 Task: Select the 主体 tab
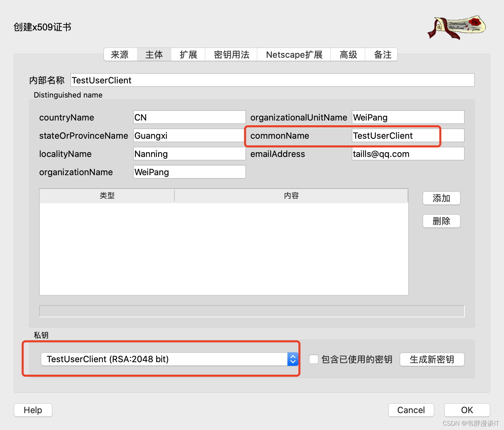point(154,55)
